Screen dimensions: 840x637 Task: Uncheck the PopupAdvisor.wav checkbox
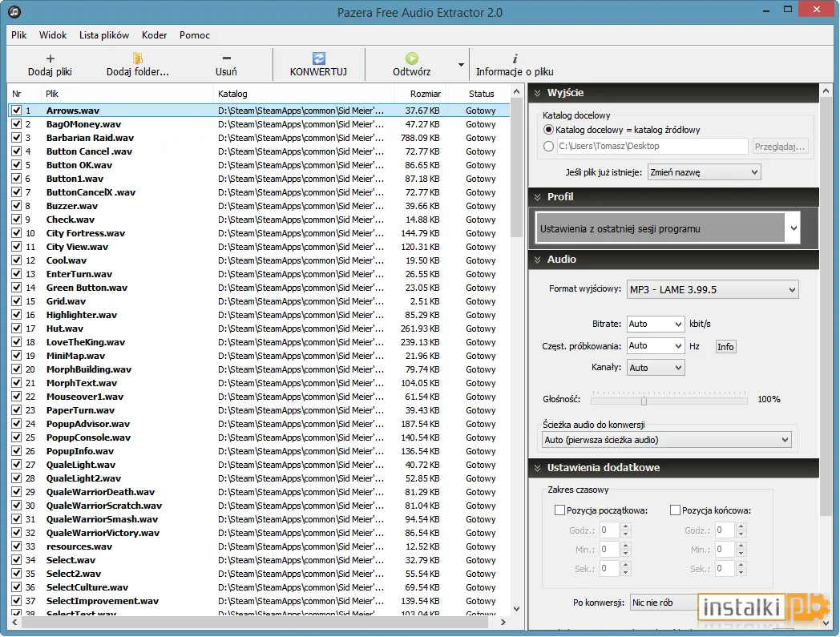[x=17, y=424]
